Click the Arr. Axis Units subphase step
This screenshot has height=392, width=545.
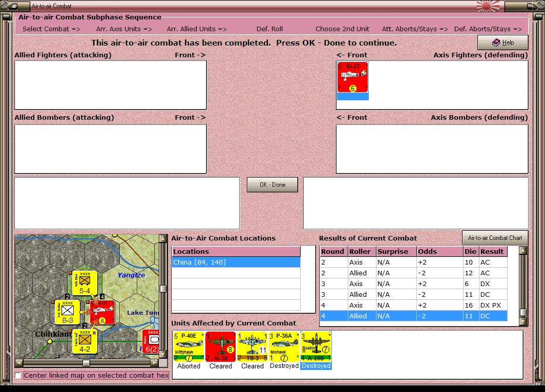(124, 29)
